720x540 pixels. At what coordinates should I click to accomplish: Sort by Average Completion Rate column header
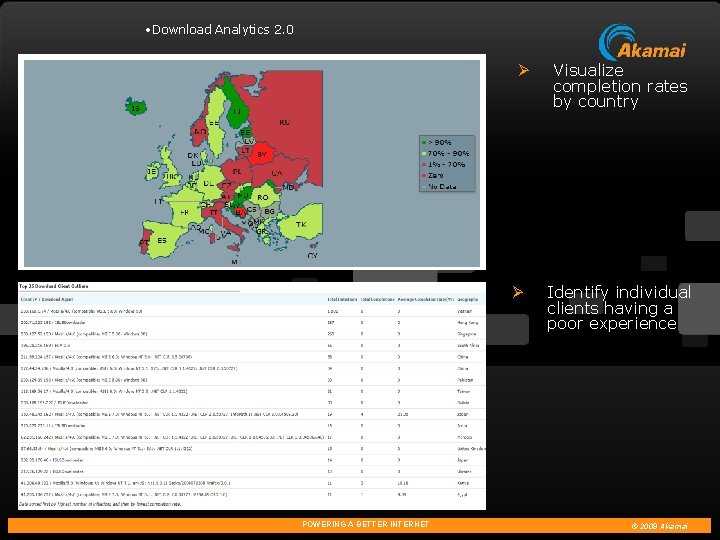click(426, 299)
